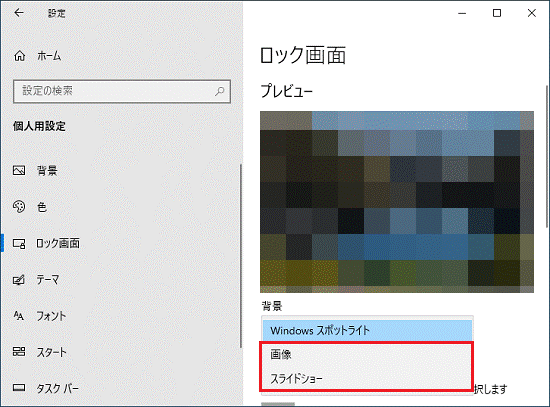550x407 pixels.
Task: Click the 色 palette icon
Action: pyautogui.click(x=19, y=207)
